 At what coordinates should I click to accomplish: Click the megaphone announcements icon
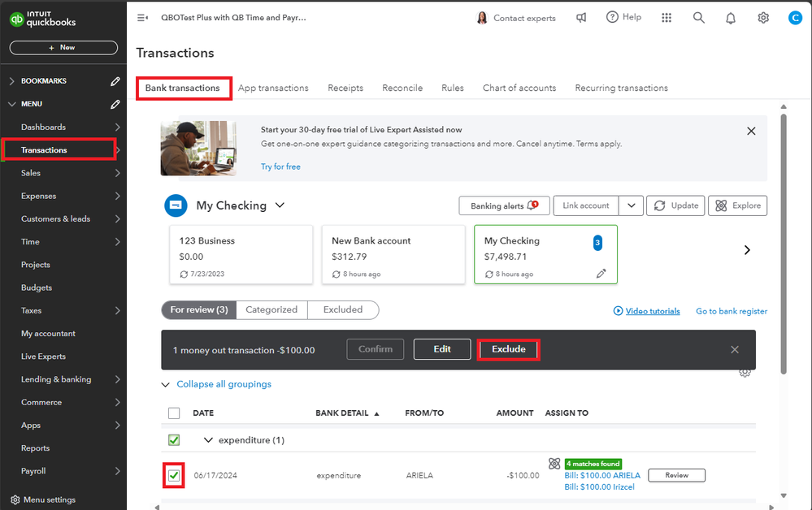(x=581, y=18)
